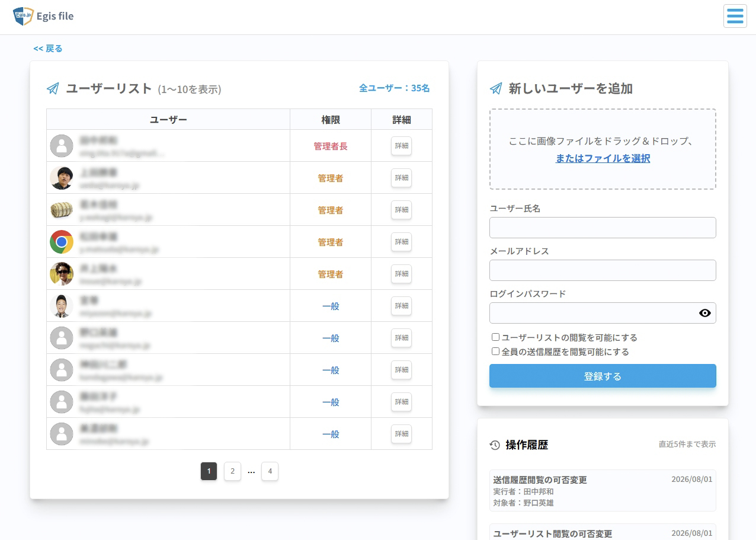Click the sunglasses man avatar
The height and width of the screenshot is (540, 756).
(x=62, y=274)
